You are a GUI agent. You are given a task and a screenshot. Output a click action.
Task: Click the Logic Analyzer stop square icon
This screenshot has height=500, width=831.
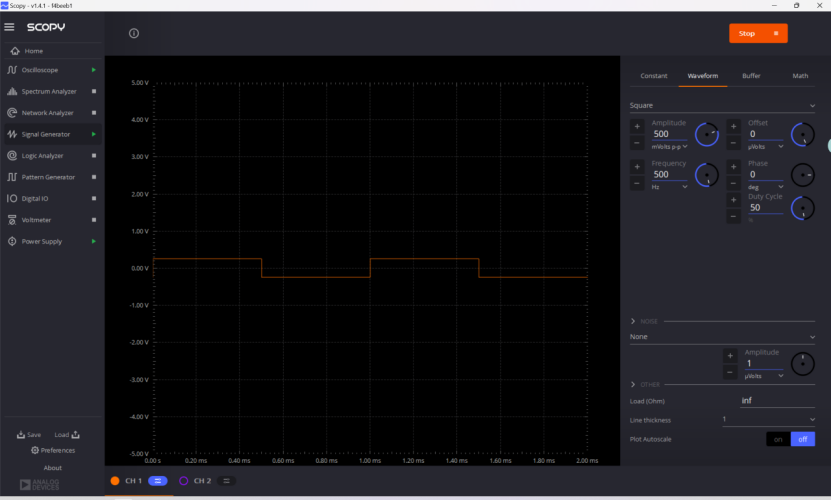click(94, 156)
